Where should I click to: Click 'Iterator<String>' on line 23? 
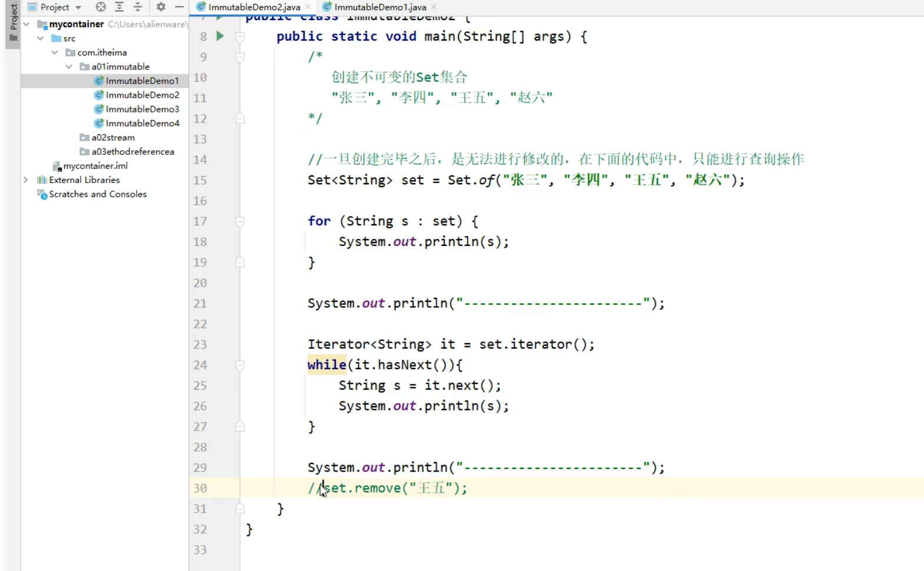pos(370,344)
